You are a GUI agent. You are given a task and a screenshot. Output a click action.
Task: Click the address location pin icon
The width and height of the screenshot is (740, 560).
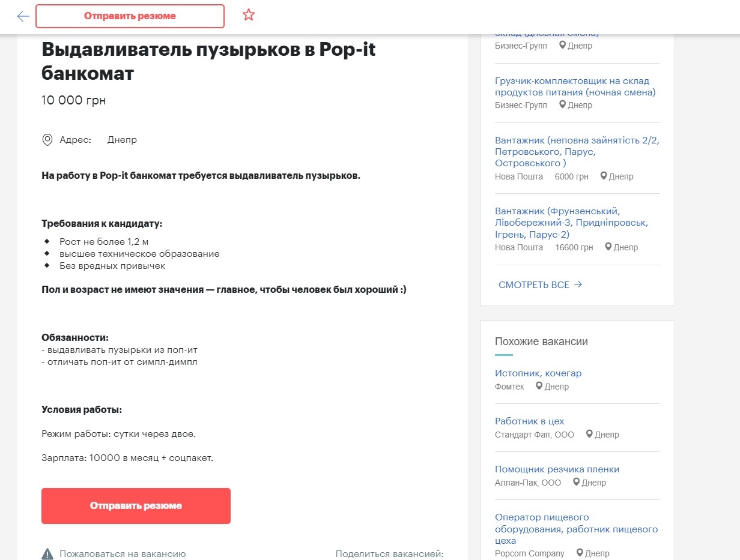click(x=47, y=140)
